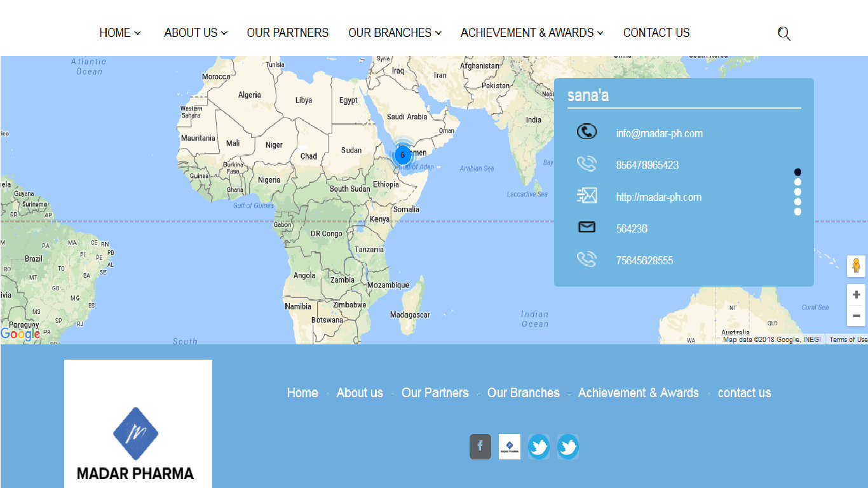Click the http://madar-ph.com website text
The height and width of the screenshot is (488, 868).
click(659, 197)
